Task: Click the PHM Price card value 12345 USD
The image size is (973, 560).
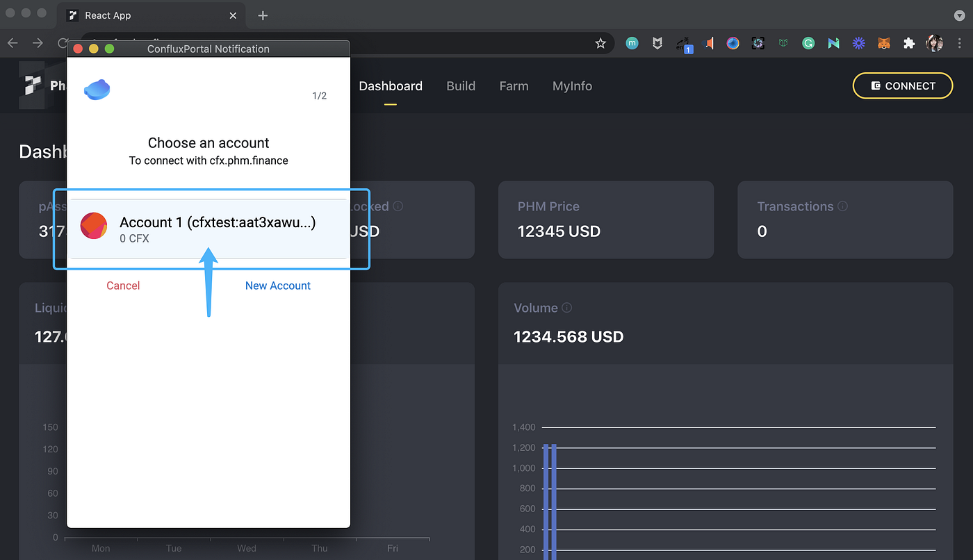Action: [559, 231]
